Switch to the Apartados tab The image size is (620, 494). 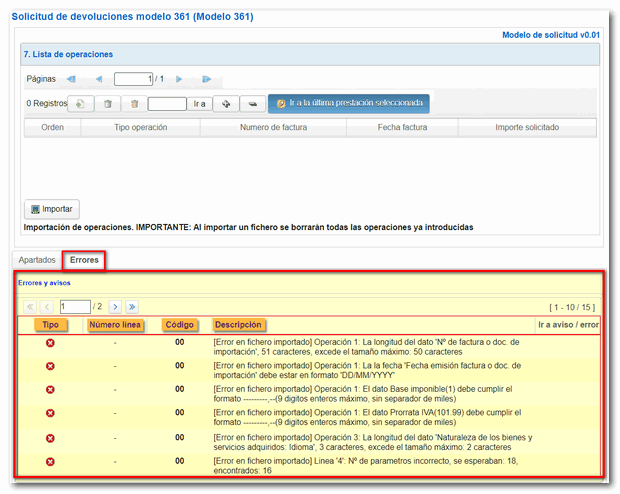click(x=37, y=260)
